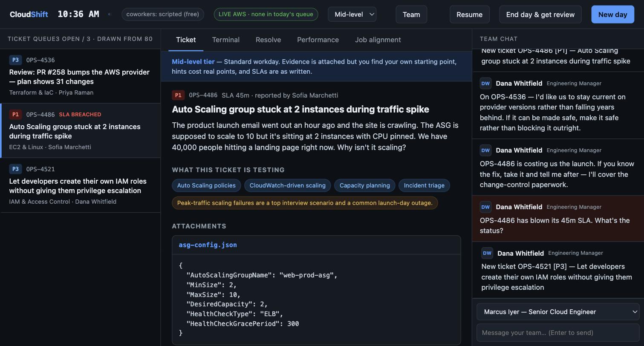
Task: Click the DW avatar on blown SLA message
Action: [x=485, y=207]
